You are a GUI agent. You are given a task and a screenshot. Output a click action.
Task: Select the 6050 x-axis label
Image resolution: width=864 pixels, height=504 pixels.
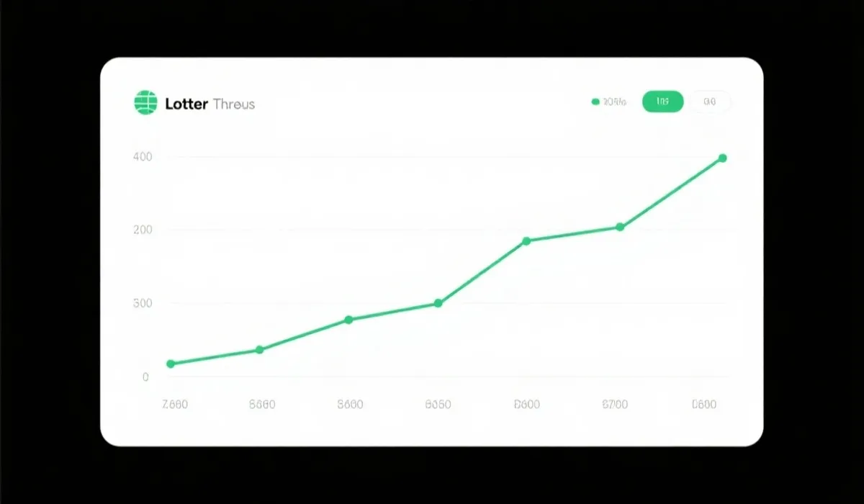coord(438,405)
